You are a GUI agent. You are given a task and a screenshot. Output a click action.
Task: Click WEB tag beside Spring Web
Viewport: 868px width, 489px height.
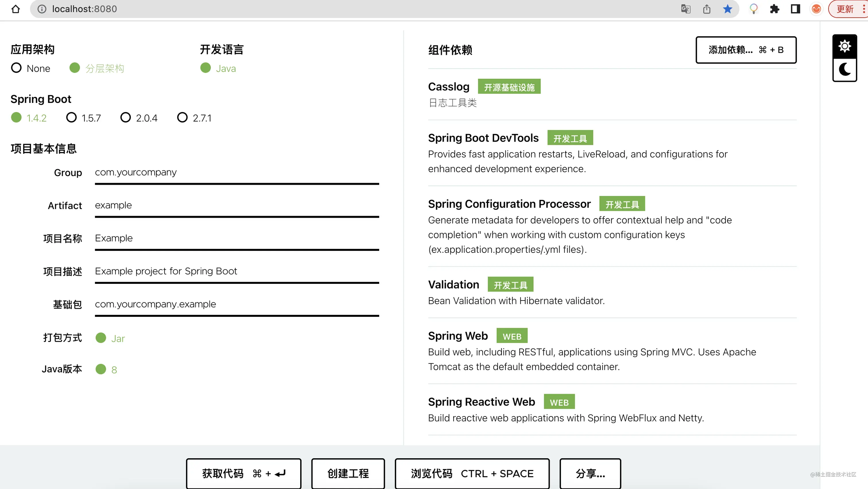[512, 336]
